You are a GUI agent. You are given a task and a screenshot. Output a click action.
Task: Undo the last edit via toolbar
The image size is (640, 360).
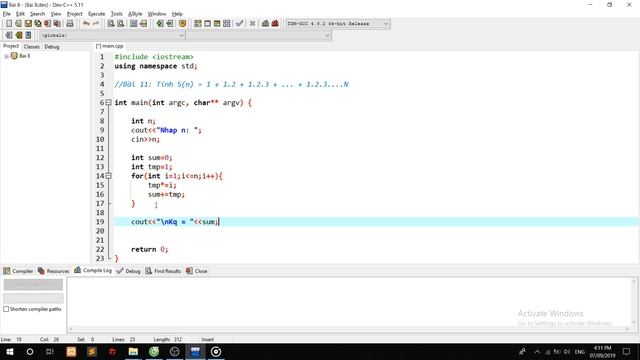pyautogui.click(x=86, y=24)
